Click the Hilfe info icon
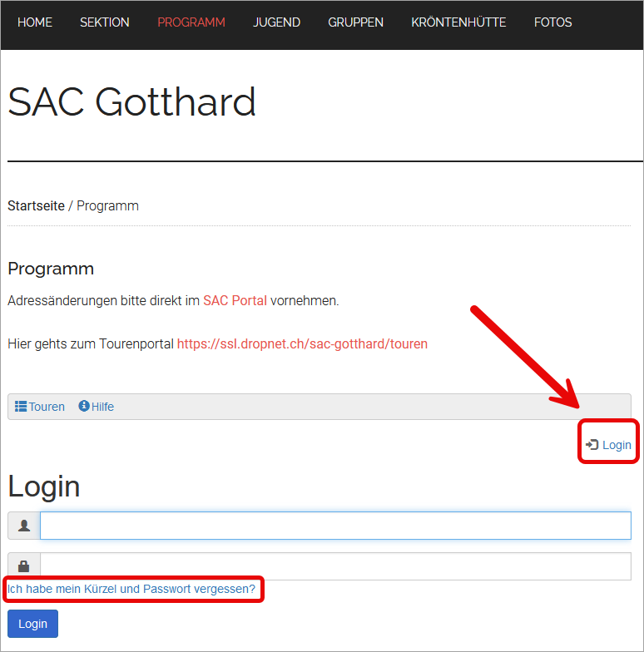This screenshot has width=644, height=652. coord(83,406)
